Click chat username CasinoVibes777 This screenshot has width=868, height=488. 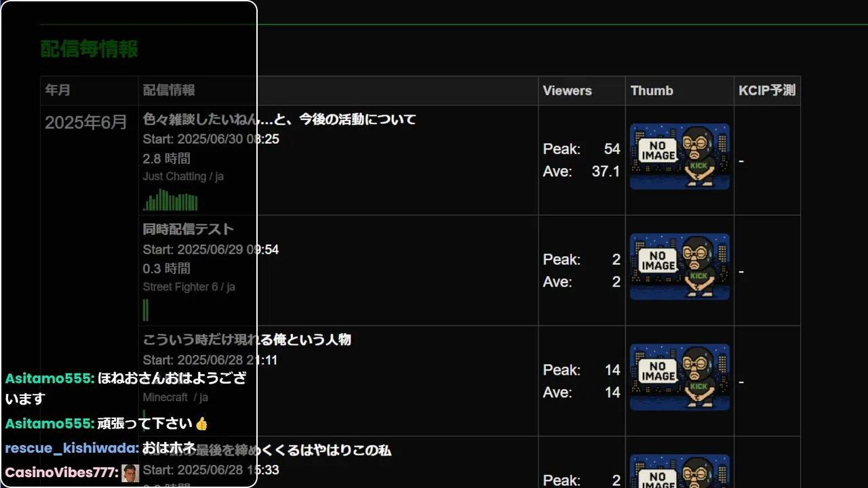[62, 472]
